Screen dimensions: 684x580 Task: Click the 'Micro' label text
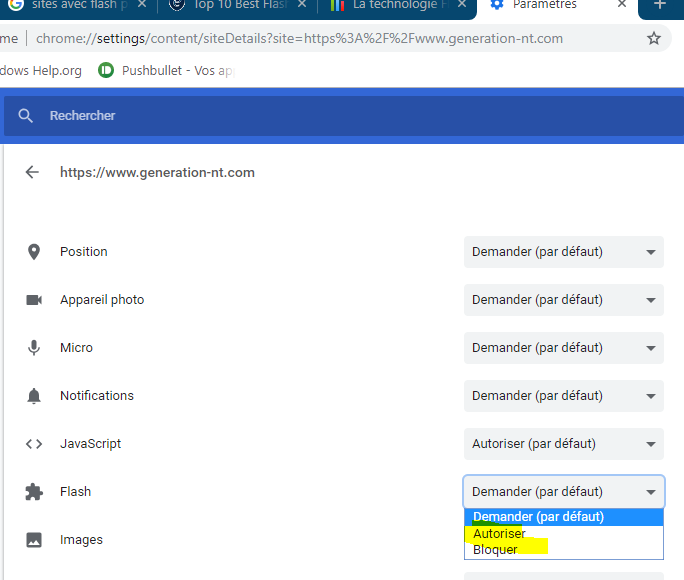pos(76,348)
